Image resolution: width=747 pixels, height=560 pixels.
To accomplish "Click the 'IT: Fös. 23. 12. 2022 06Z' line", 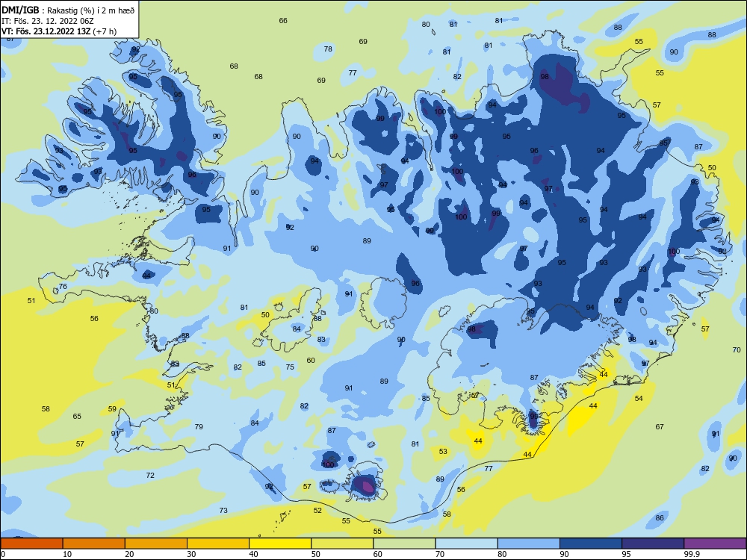I will tap(47, 21).
